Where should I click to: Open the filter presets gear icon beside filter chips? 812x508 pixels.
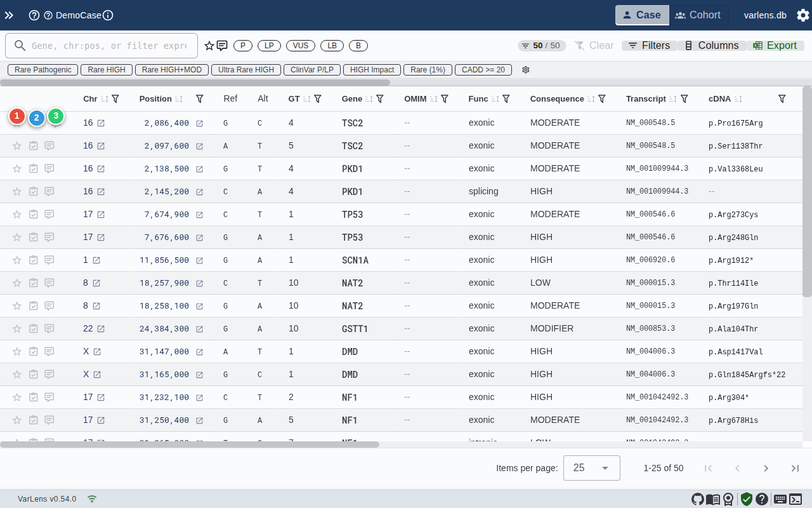[x=526, y=70]
